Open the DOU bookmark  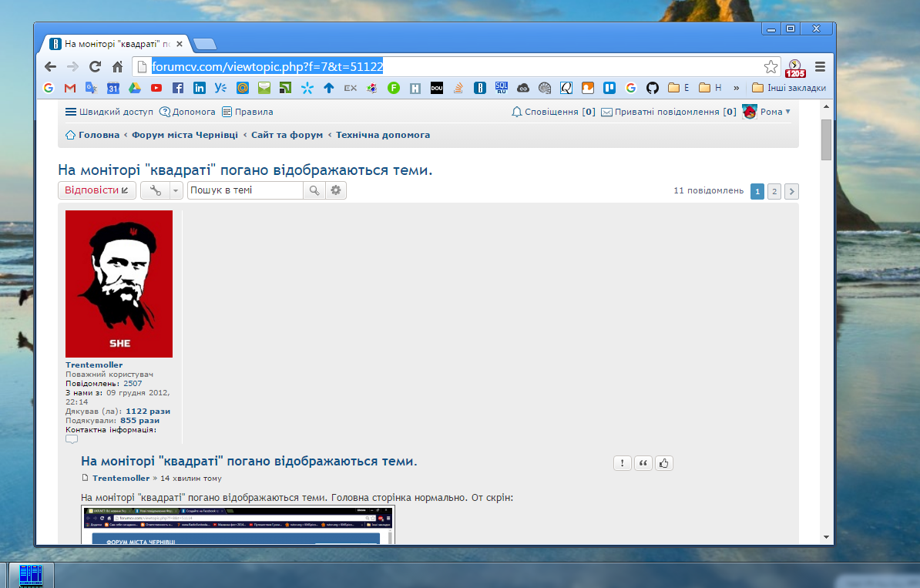437,88
